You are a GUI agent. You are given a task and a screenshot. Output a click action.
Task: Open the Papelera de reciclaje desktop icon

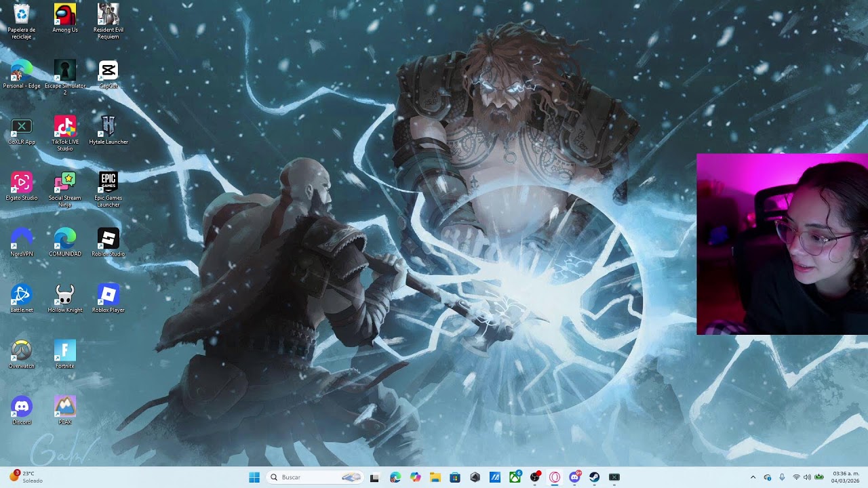[22, 20]
